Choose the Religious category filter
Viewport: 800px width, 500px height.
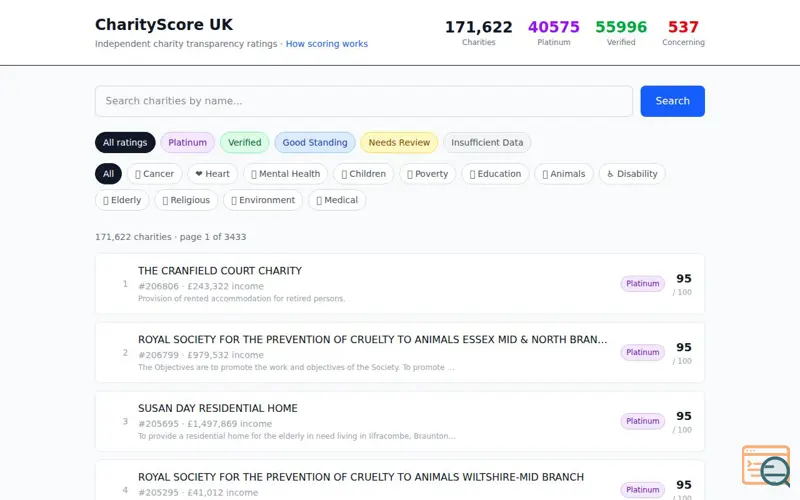pos(186,200)
